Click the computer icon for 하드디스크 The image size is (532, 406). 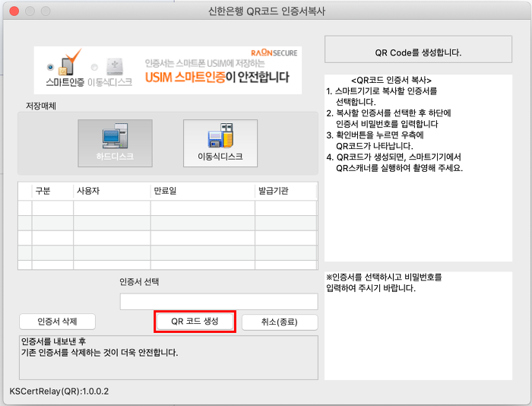(115, 135)
